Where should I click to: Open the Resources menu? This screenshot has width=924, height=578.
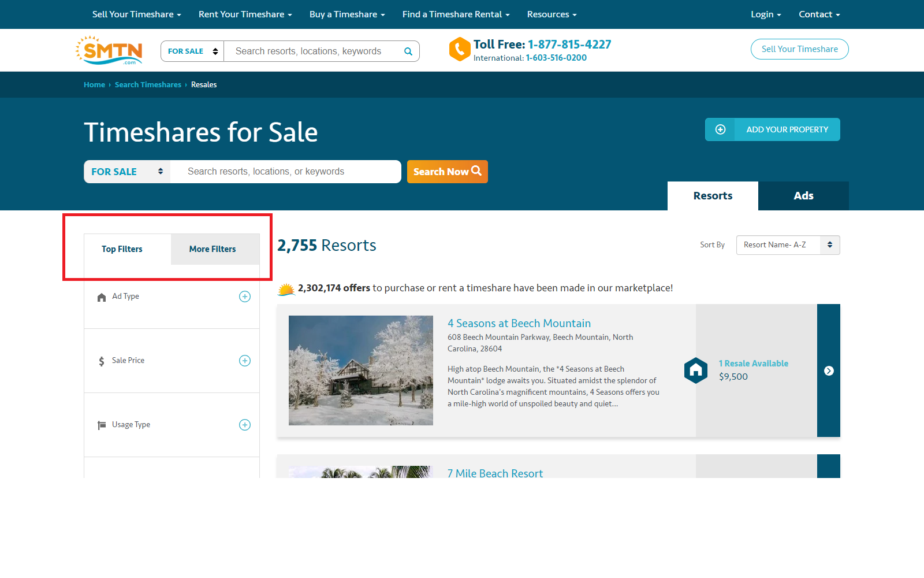click(x=552, y=14)
